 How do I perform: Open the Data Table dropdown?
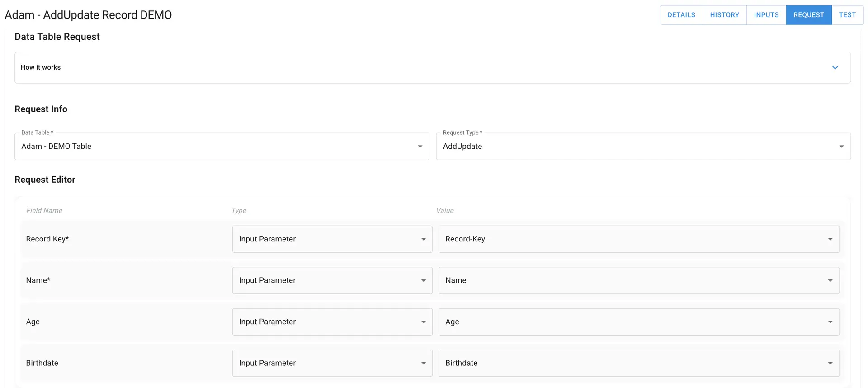point(222,146)
